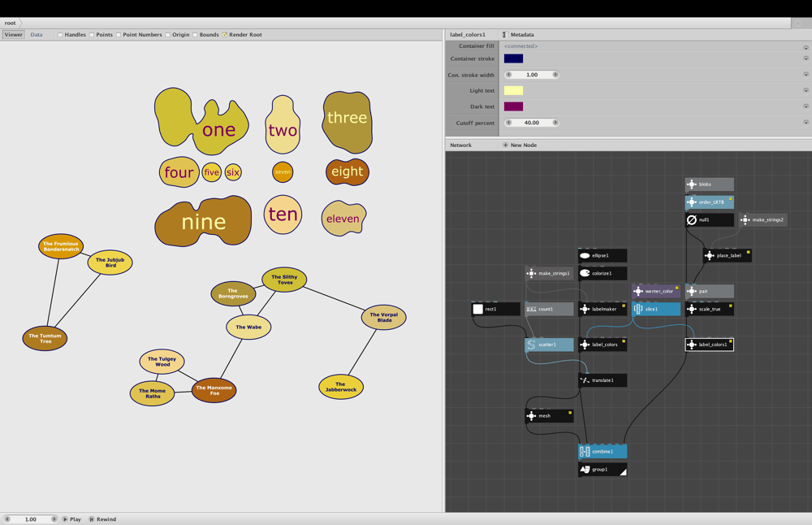
Task: Enable the Bounds checkbox
Action: (x=195, y=35)
